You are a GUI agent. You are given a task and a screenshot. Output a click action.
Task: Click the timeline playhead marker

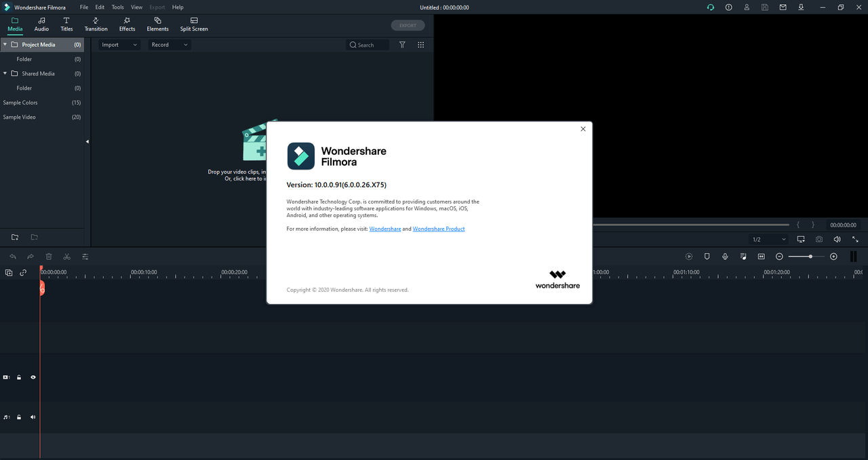(41, 288)
